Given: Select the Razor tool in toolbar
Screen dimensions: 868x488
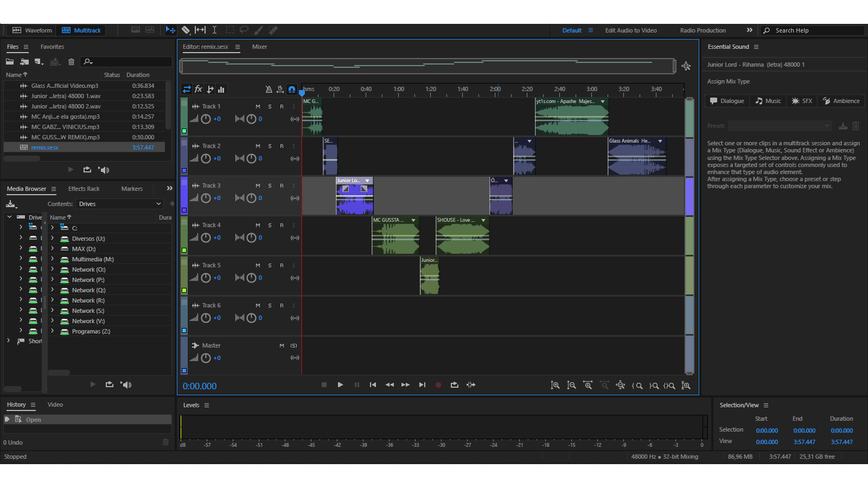Looking at the screenshot, I should click(186, 30).
